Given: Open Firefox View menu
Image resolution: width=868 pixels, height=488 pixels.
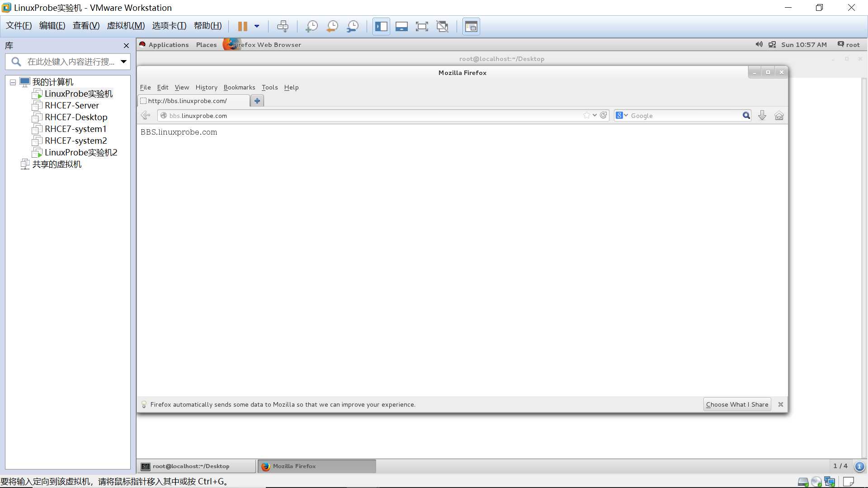Looking at the screenshot, I should click(x=182, y=87).
